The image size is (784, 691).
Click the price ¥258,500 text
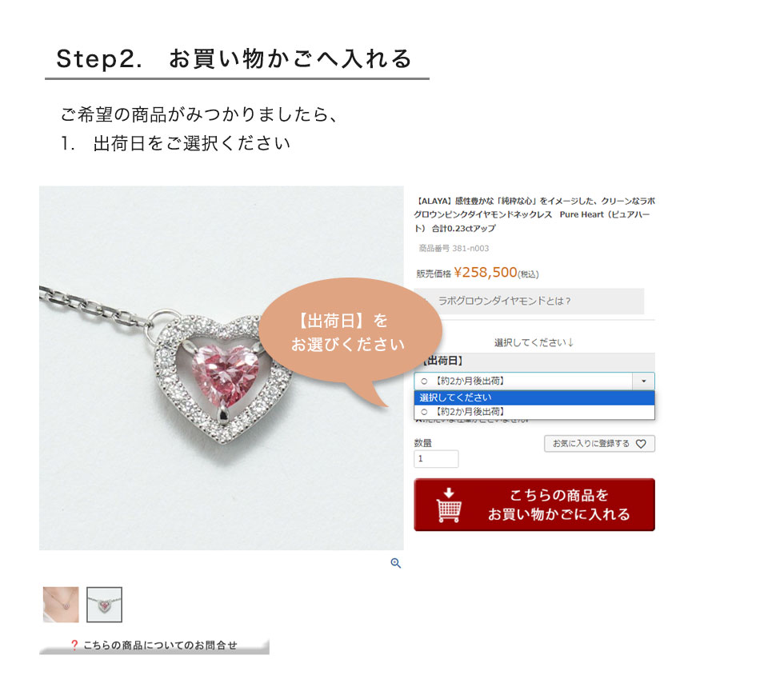485,273
